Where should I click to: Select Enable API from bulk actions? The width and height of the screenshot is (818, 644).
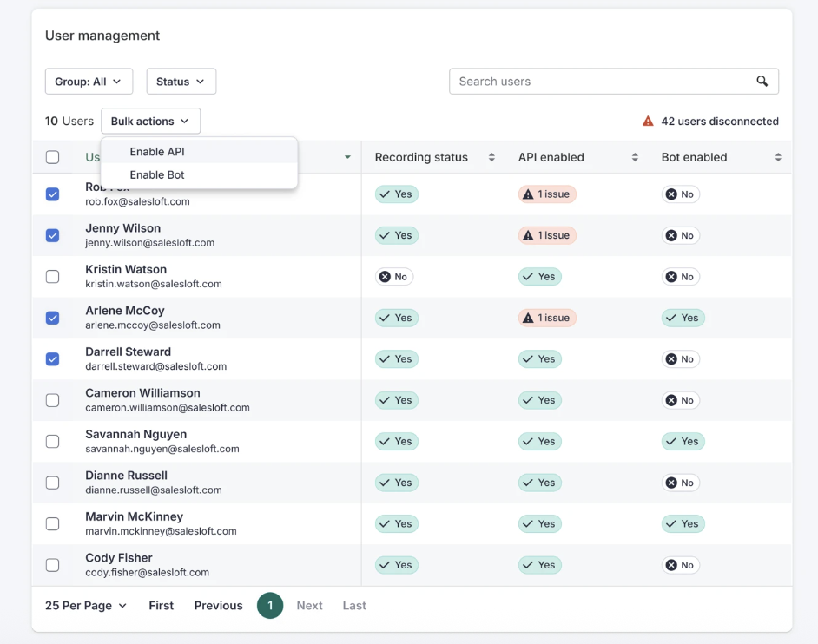[x=199, y=152]
